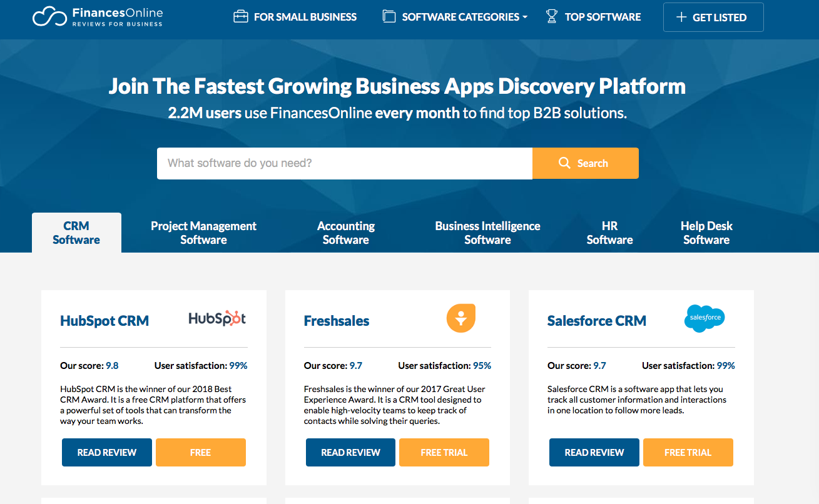Open the Accounting Software tab
Viewport: 819px width, 504px height.
point(345,233)
